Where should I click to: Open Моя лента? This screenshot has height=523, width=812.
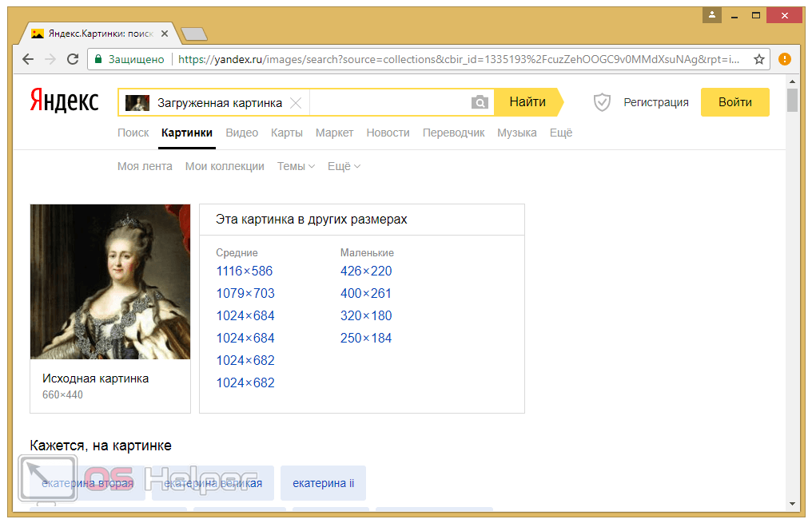(x=145, y=167)
